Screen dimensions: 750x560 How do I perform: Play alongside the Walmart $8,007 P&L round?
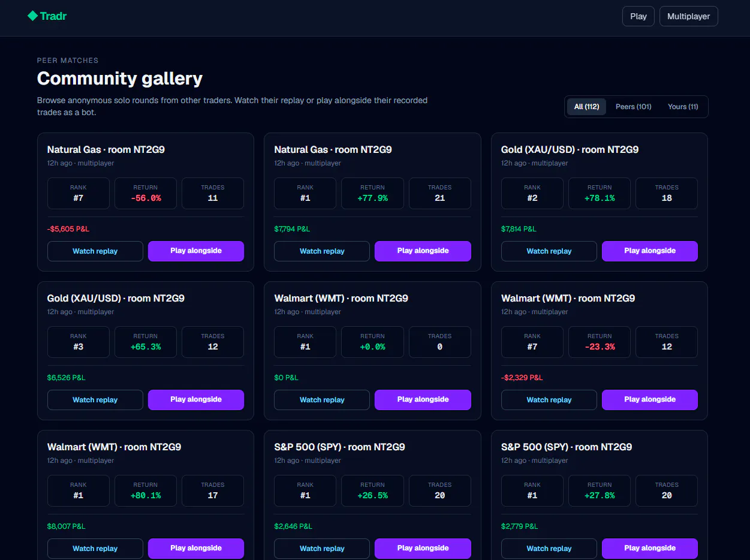pos(196,549)
